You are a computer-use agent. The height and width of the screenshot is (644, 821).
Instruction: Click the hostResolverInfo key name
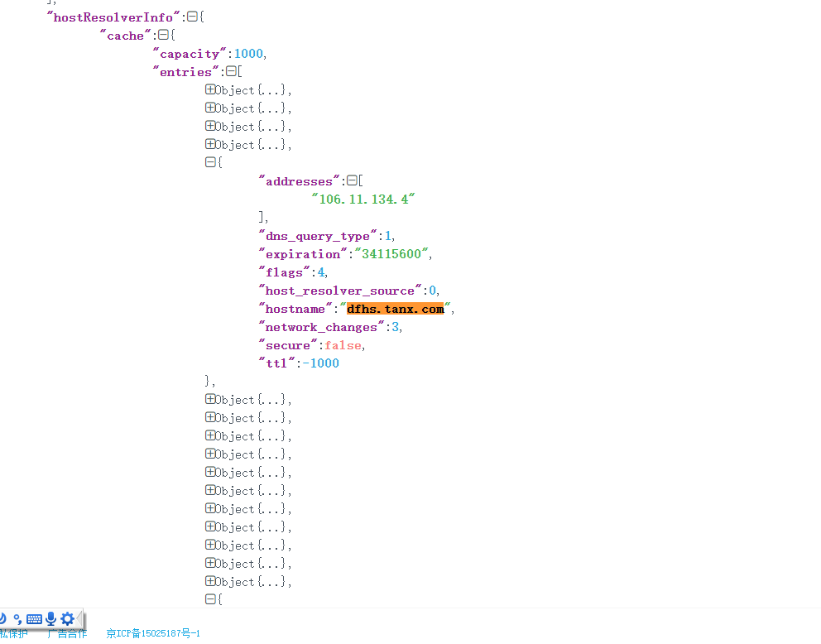pyautogui.click(x=113, y=17)
